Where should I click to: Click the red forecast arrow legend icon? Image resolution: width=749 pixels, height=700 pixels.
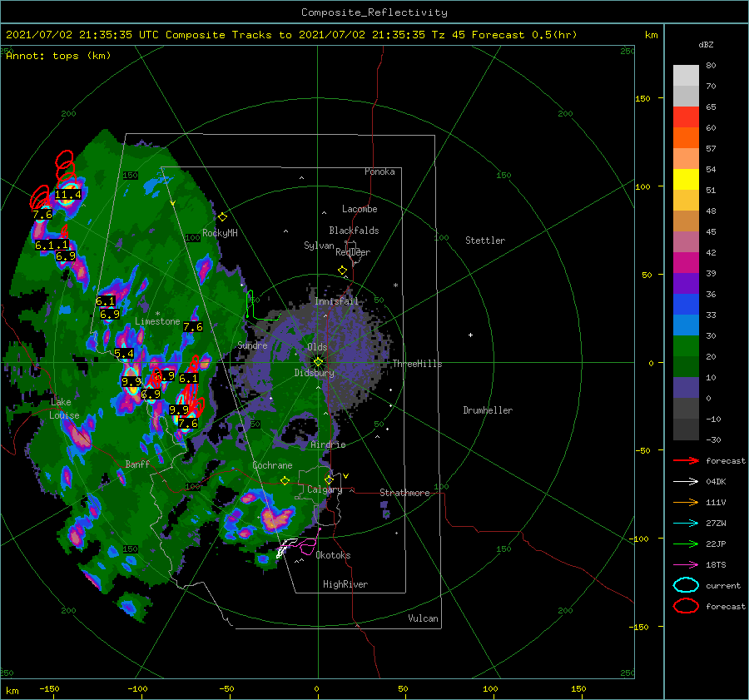686,460
